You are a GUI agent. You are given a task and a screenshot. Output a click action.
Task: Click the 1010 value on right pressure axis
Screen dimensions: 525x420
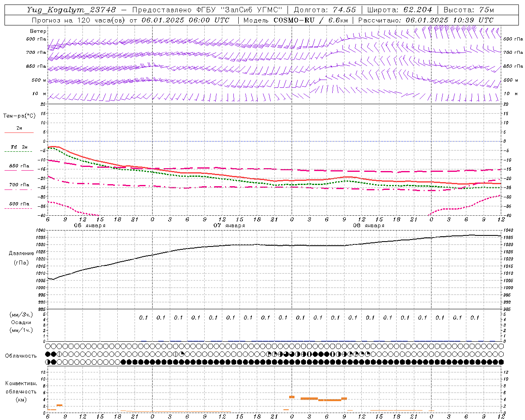508,273
